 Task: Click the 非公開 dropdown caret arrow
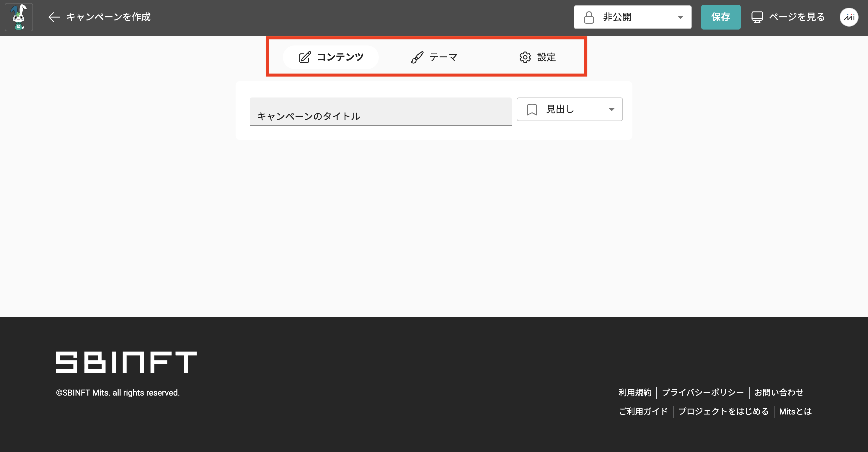pyautogui.click(x=680, y=17)
